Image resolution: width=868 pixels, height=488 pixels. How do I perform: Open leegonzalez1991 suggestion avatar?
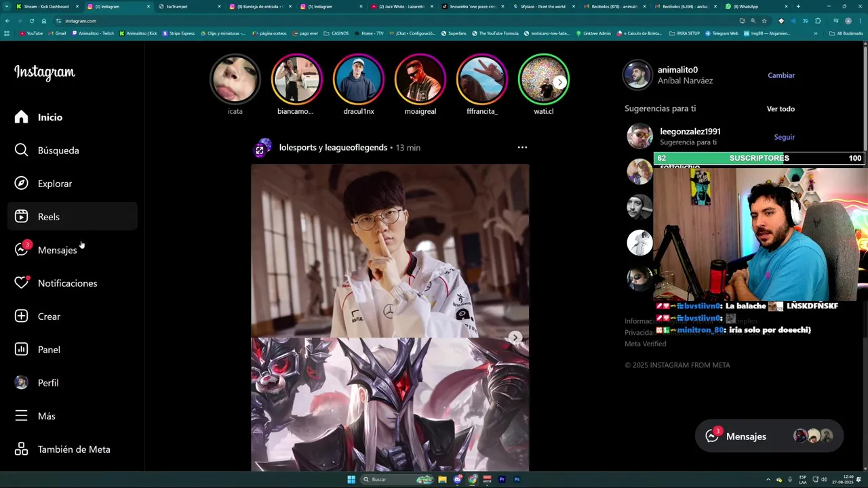click(x=639, y=137)
